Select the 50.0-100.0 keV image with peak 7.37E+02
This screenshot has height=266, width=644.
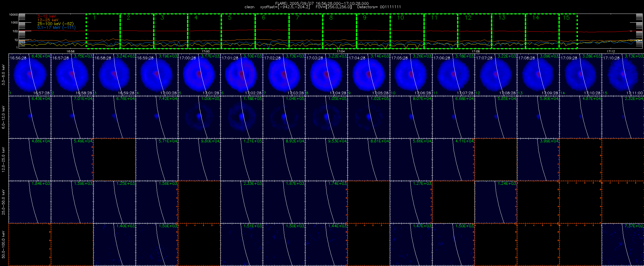[623, 244]
